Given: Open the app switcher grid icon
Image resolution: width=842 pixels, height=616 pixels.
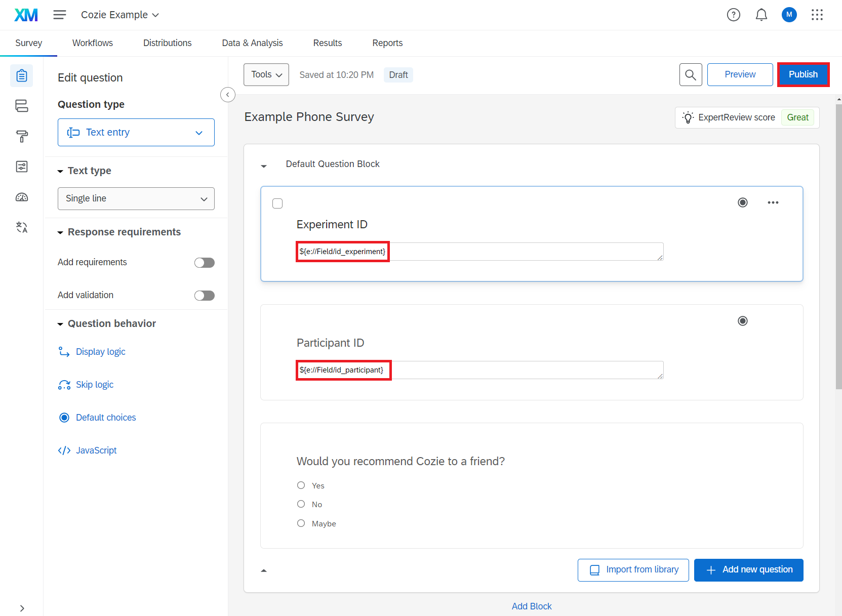Looking at the screenshot, I should pos(817,15).
